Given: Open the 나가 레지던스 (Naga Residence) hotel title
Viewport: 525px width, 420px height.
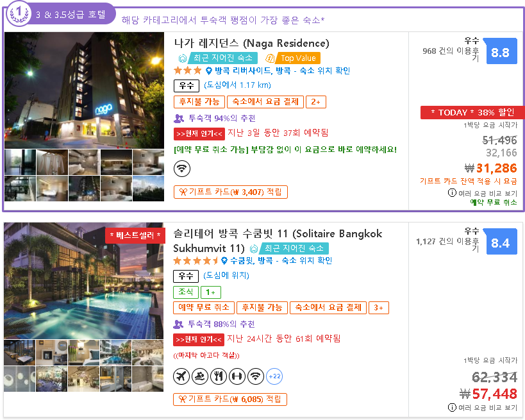Looking at the screenshot, I should tap(251, 43).
